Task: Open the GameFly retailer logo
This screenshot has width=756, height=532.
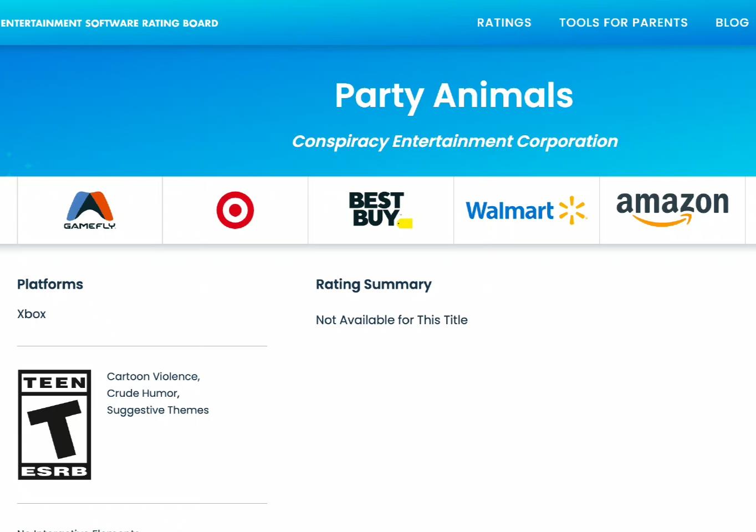Action: point(90,210)
